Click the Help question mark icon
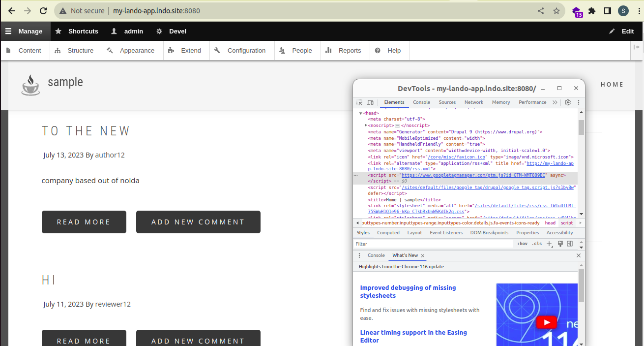 [378, 50]
